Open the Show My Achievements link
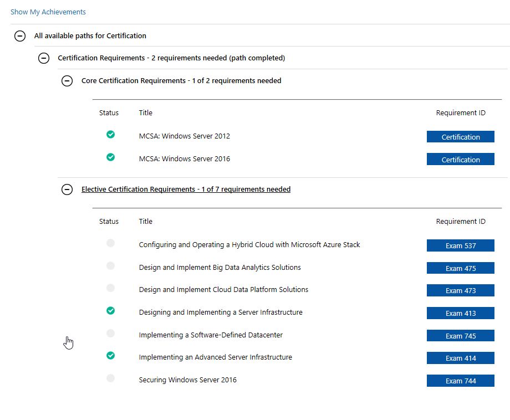 click(x=48, y=12)
